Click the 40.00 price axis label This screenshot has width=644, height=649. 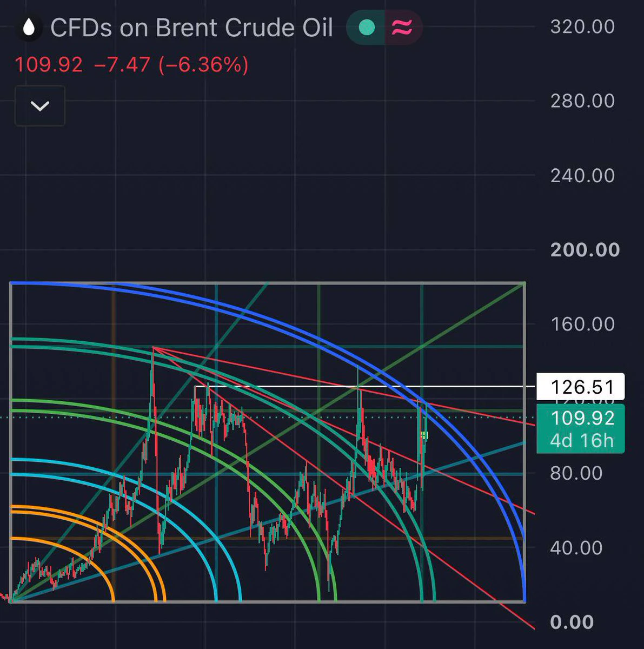tap(576, 548)
